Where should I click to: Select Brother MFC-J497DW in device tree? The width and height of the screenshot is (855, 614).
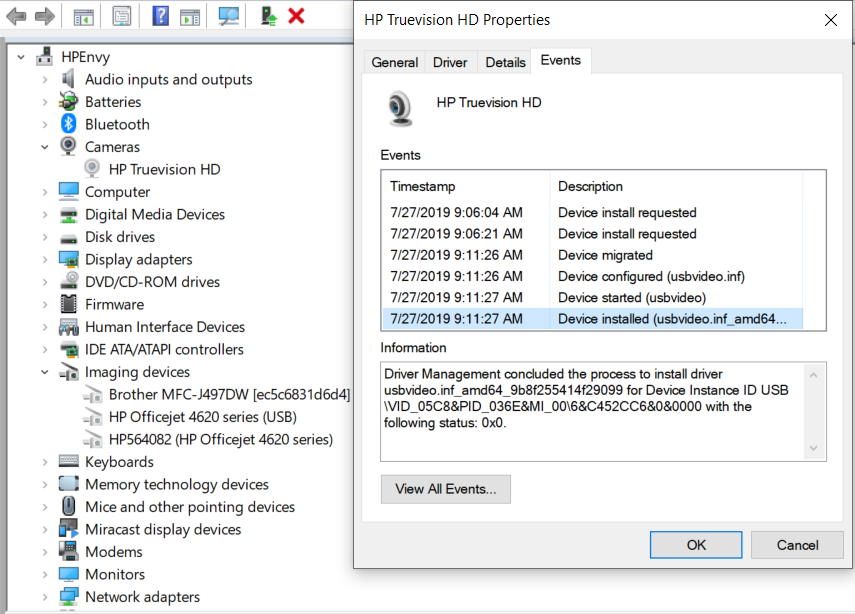click(x=229, y=395)
